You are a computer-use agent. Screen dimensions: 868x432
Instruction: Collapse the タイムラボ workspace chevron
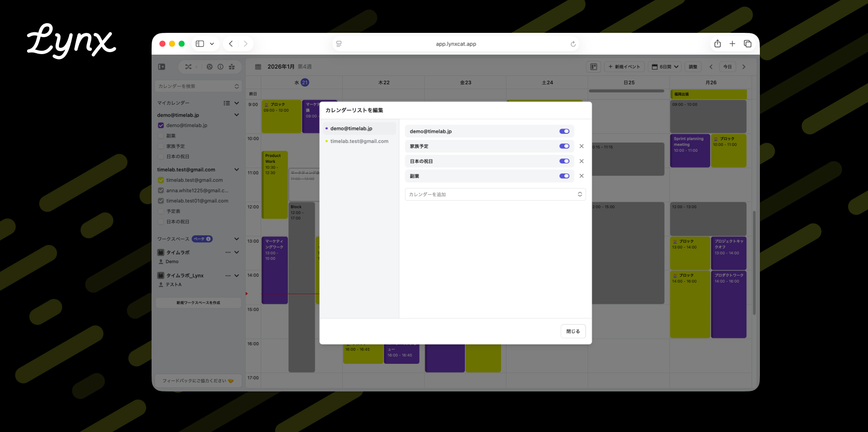click(237, 252)
